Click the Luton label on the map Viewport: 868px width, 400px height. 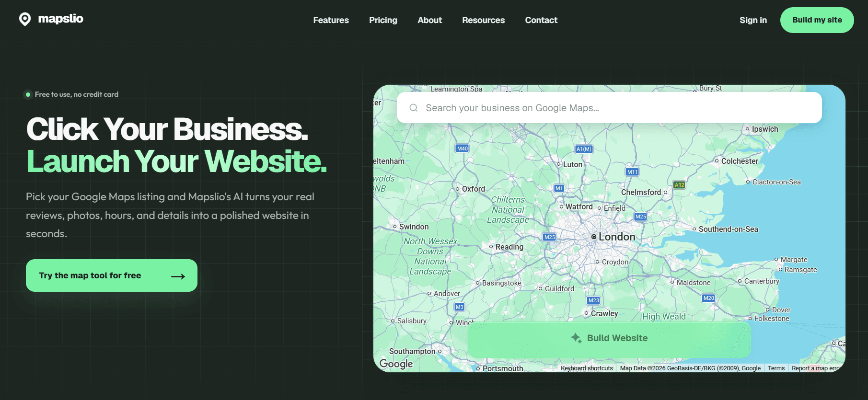573,164
